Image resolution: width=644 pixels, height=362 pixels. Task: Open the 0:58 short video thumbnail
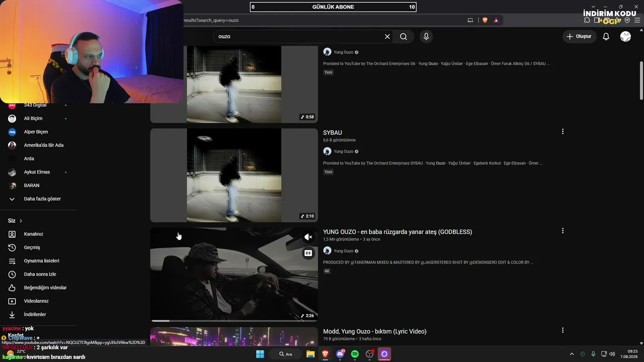tap(234, 84)
